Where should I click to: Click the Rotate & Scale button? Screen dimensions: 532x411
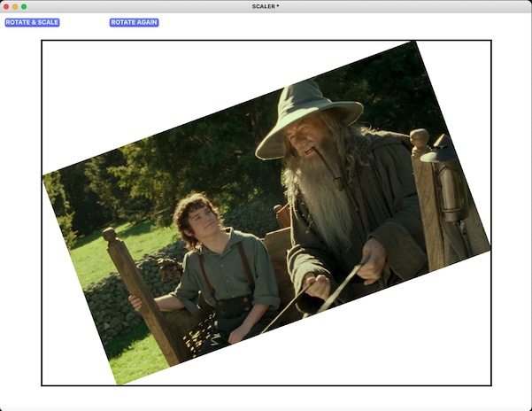click(x=32, y=22)
